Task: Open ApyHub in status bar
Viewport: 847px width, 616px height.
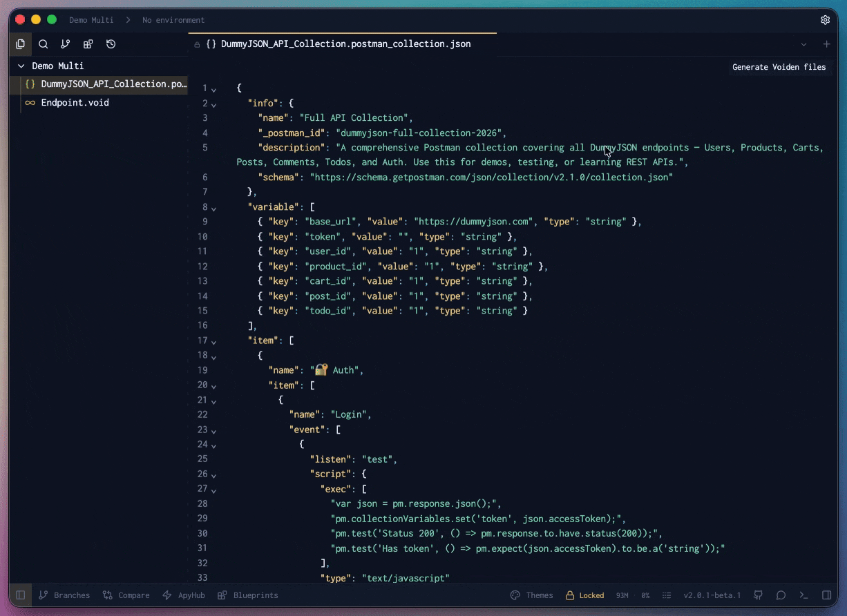Action: click(x=184, y=595)
